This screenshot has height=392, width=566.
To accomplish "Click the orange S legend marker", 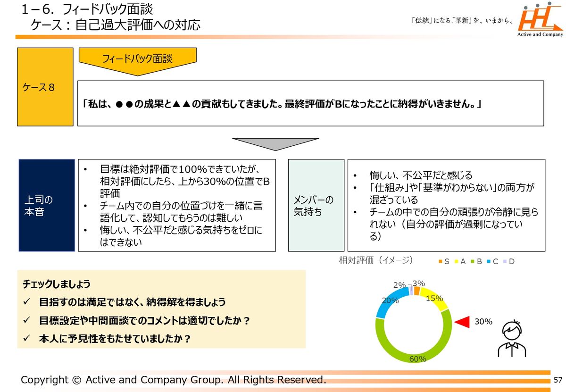I will click(x=441, y=261).
